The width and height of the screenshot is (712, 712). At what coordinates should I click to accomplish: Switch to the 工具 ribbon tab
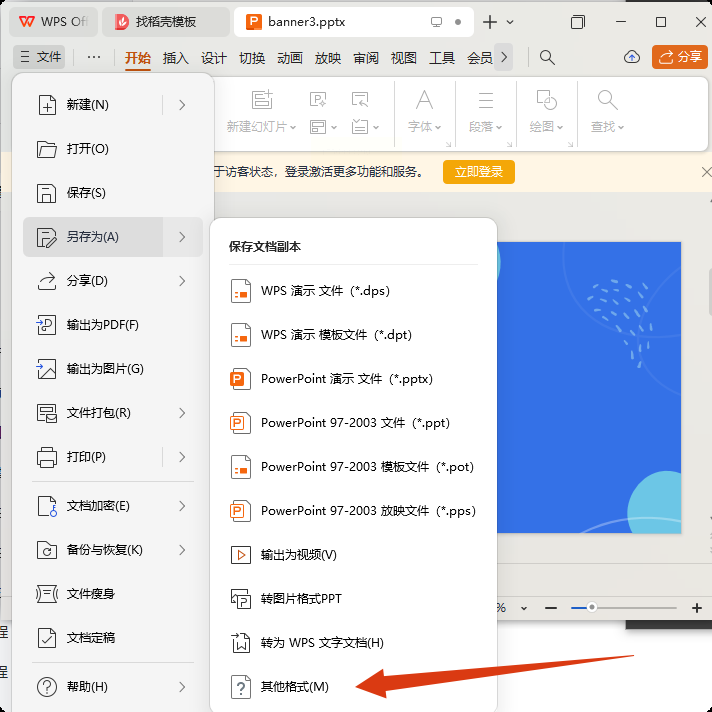click(442, 58)
